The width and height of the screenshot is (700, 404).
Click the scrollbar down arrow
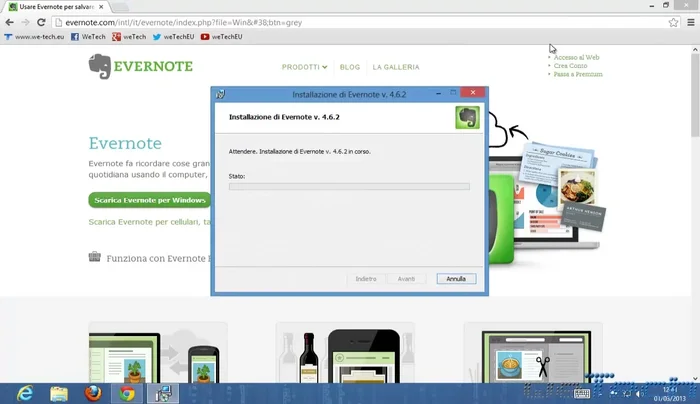tap(695, 379)
